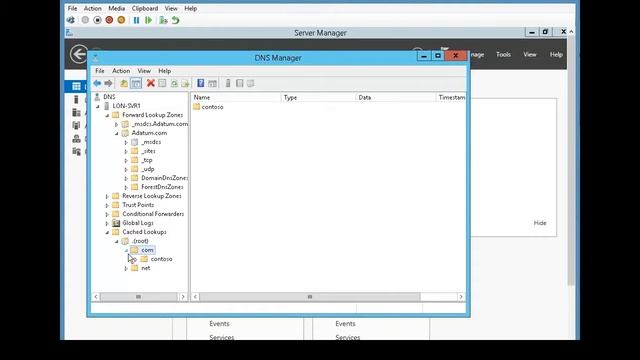Open the DNS Manager View menu
This screenshot has height=360, width=640.
pos(144,71)
